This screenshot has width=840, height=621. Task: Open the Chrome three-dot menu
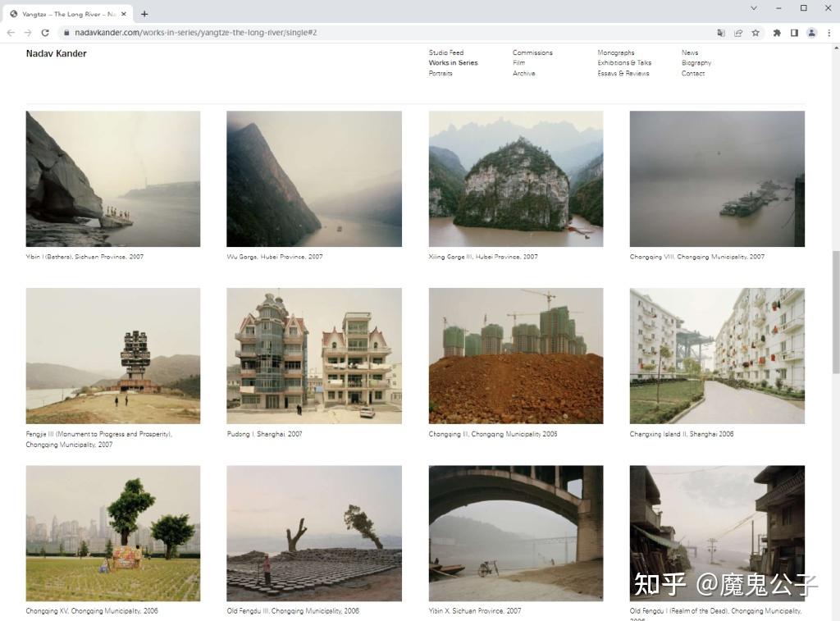point(829,33)
